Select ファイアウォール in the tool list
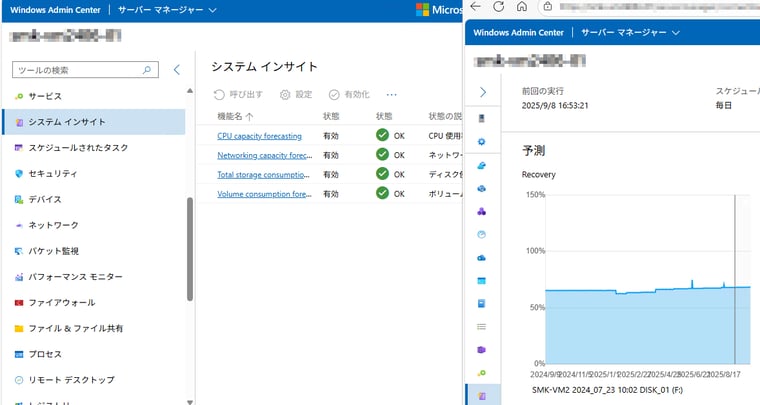The width and height of the screenshot is (760, 405). click(62, 303)
